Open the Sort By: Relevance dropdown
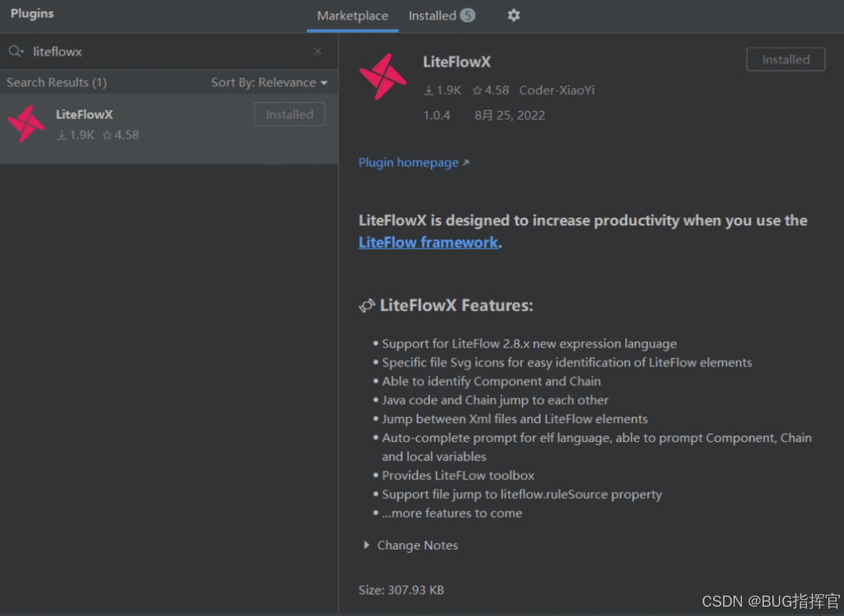This screenshot has width=844, height=616. click(270, 82)
